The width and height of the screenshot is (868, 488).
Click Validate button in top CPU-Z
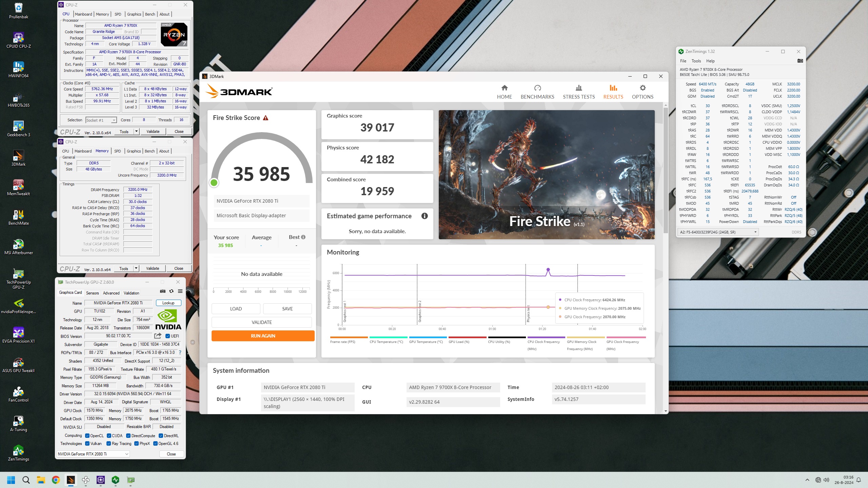[x=153, y=131]
